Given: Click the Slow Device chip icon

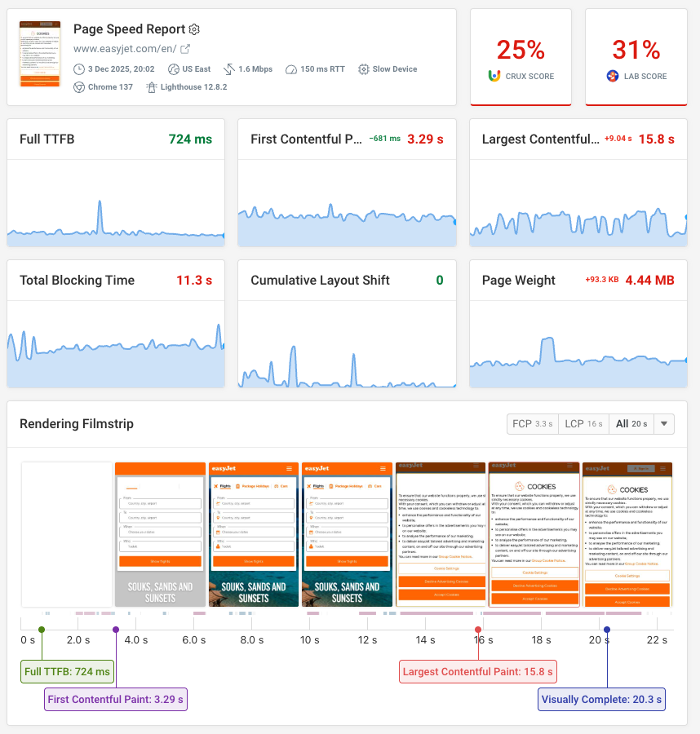Looking at the screenshot, I should (x=365, y=69).
